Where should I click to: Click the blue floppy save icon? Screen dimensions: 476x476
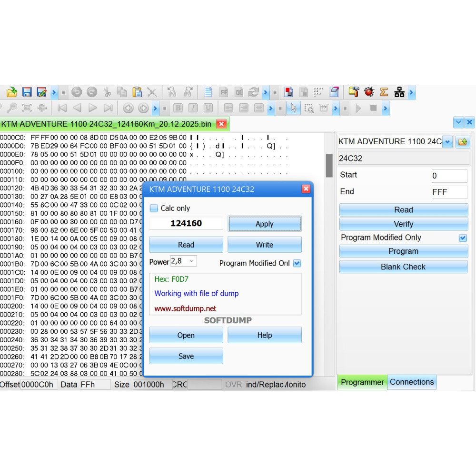[x=27, y=92]
